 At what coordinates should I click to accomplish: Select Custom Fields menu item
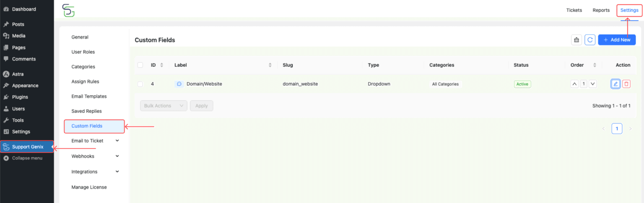pyautogui.click(x=94, y=126)
